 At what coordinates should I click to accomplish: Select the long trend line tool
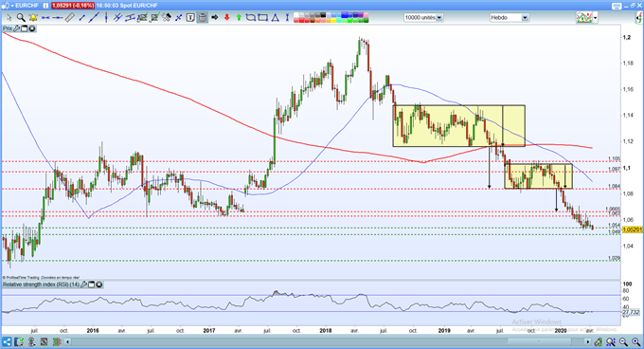pyautogui.click(x=94, y=17)
